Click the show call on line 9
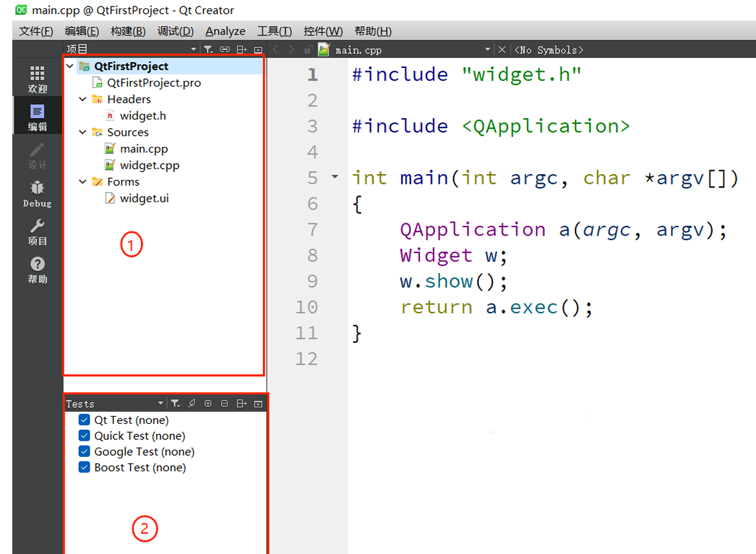756x554 pixels. click(449, 282)
